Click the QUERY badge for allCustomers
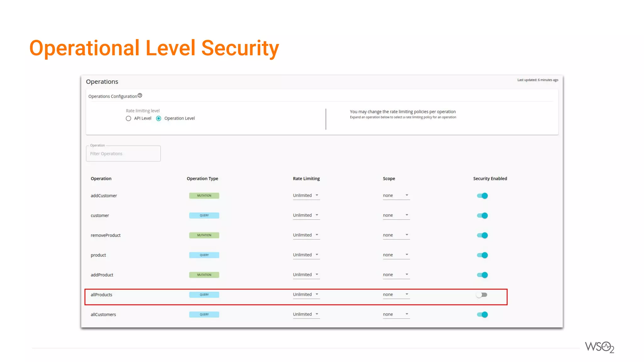 (204, 315)
